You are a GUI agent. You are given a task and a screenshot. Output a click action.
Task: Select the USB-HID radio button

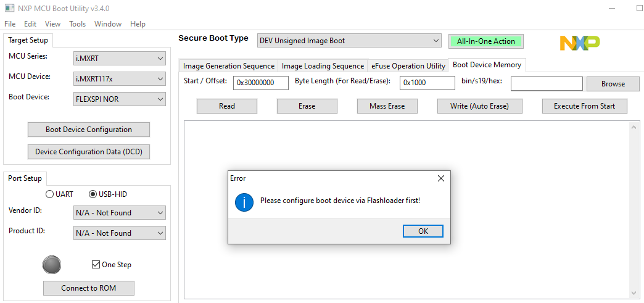pos(93,194)
